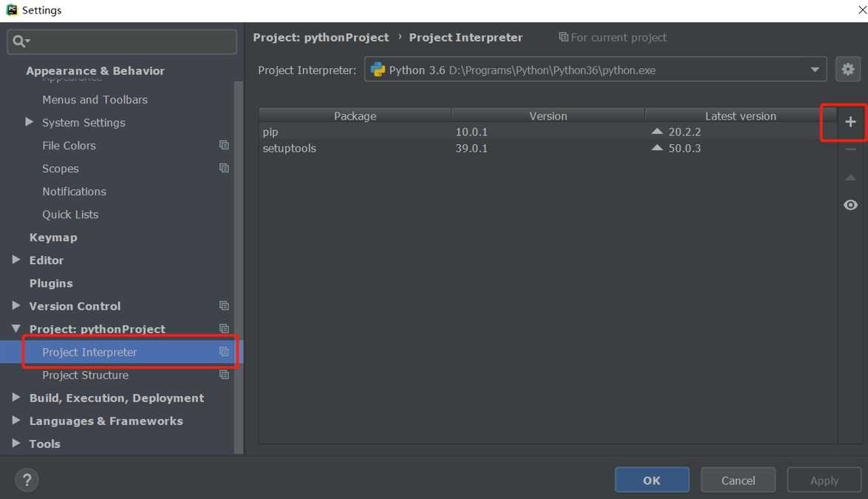Click copy icon beside File Colors
868x499 pixels.
click(224, 145)
